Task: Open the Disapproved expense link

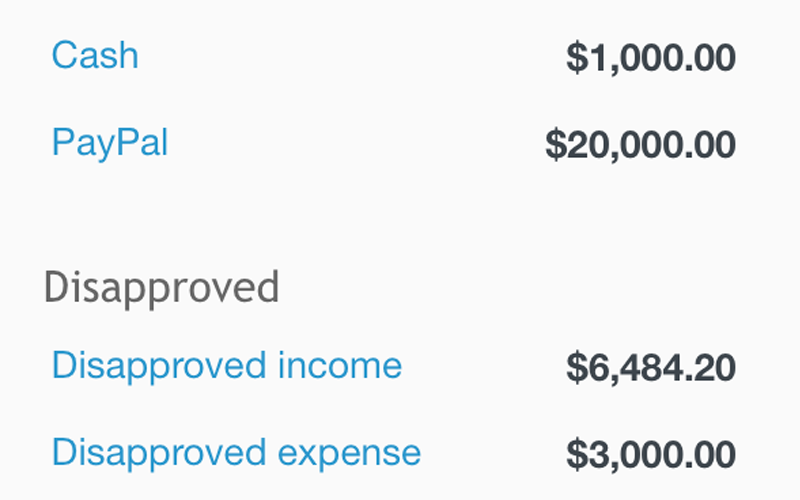Action: (x=236, y=453)
